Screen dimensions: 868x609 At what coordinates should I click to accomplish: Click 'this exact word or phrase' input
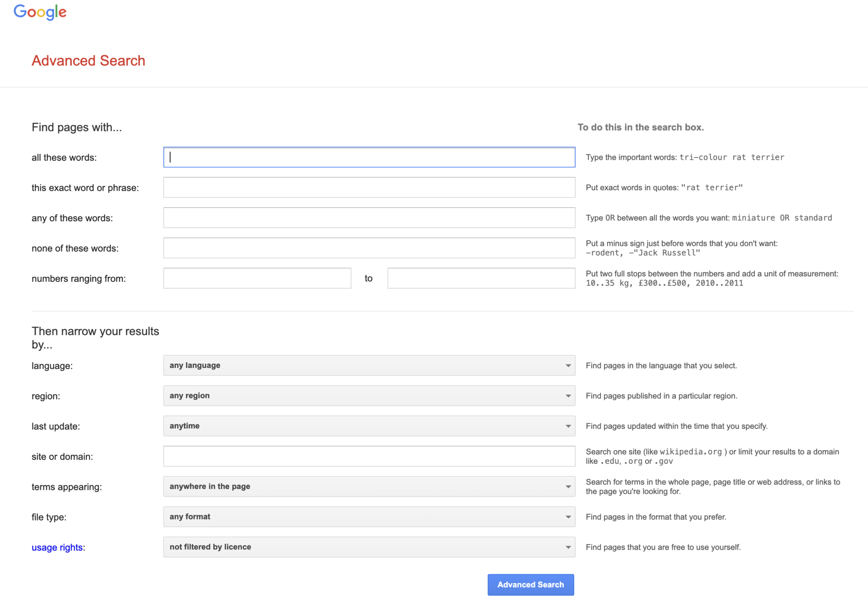tap(369, 187)
